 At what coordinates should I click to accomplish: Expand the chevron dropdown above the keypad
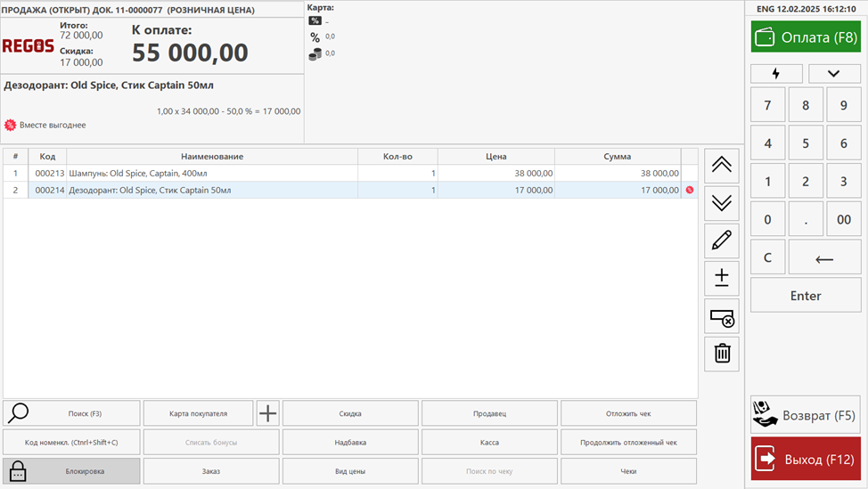point(832,74)
